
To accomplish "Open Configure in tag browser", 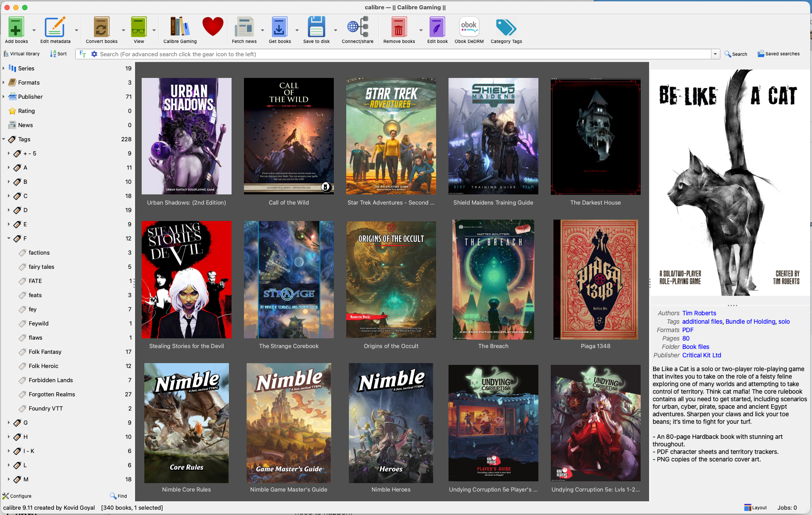I will pos(17,496).
